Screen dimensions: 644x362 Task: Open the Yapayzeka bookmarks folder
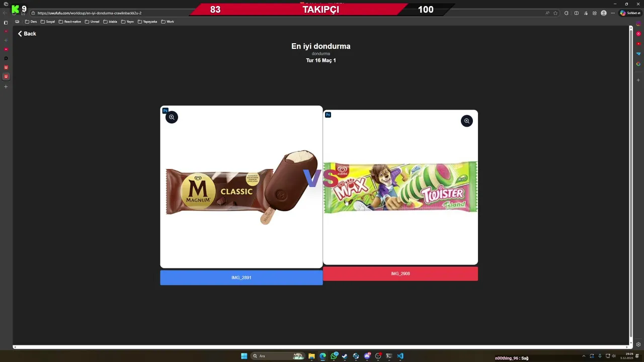coord(147,22)
